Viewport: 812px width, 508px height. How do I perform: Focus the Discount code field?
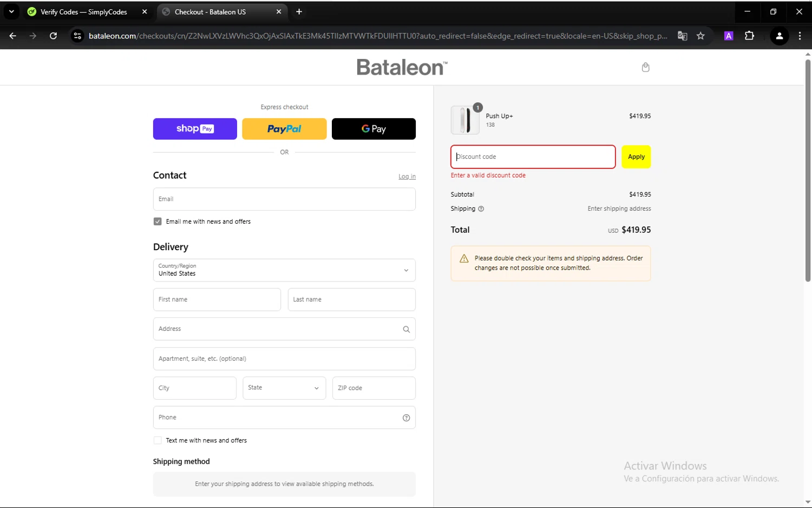(533, 157)
